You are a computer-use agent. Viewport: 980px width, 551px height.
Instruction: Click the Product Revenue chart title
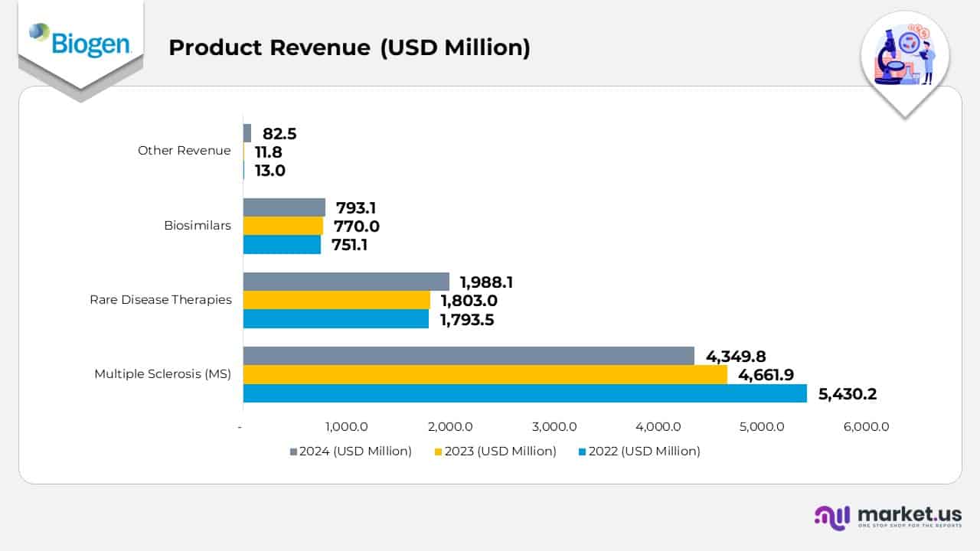point(349,47)
